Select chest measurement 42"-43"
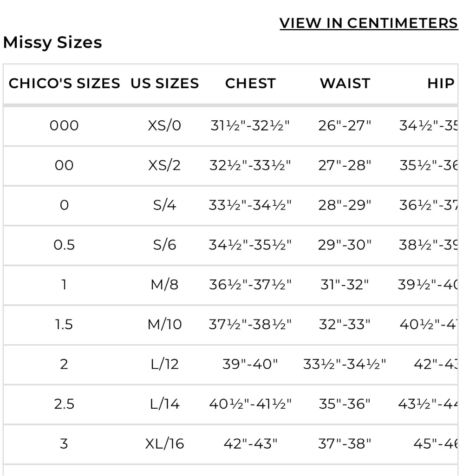 pyautogui.click(x=250, y=443)
